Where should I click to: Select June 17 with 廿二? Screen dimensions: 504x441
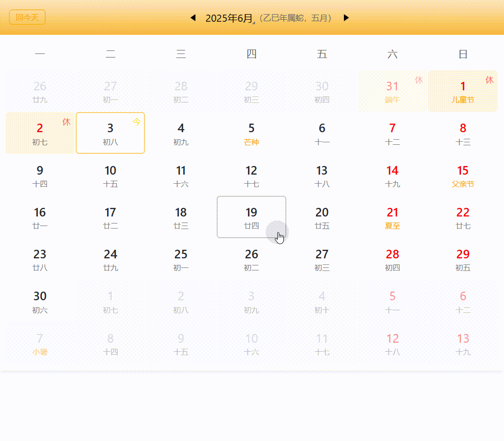[110, 217]
